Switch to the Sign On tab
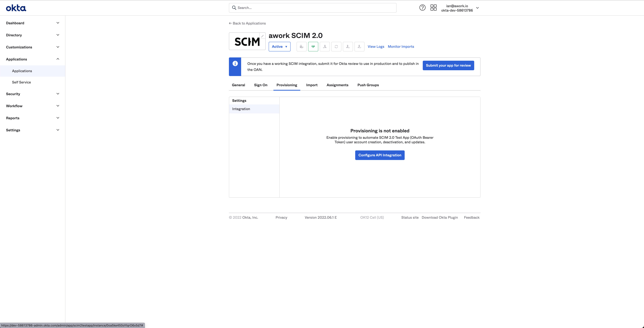This screenshot has height=328, width=644. (260, 85)
